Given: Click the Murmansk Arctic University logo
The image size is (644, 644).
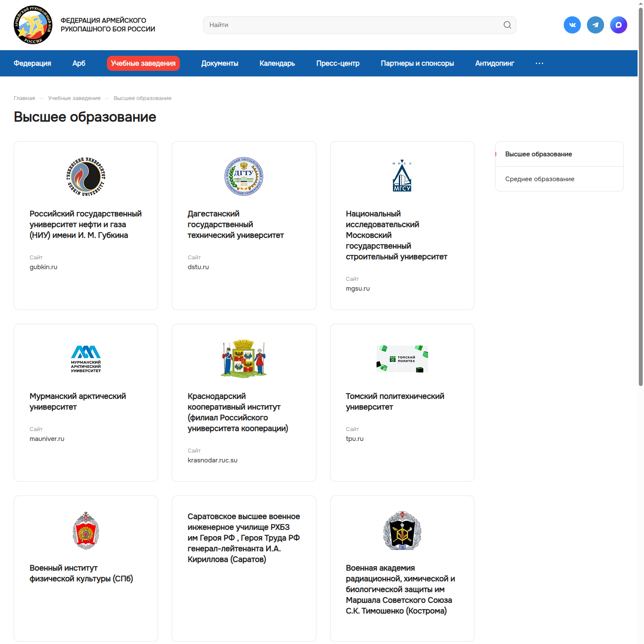Looking at the screenshot, I should coord(86,359).
